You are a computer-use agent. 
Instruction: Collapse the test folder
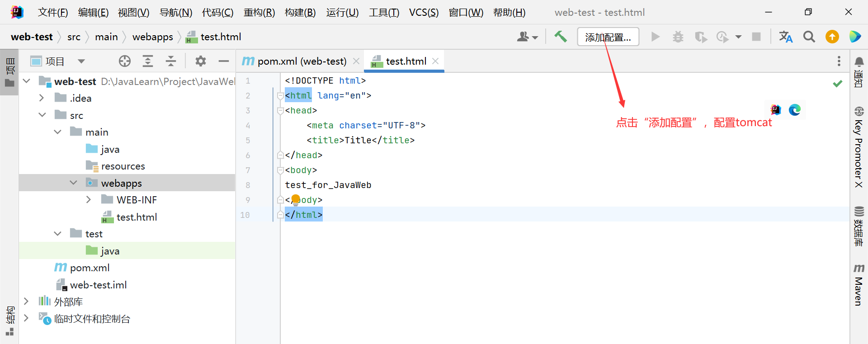[57, 234]
